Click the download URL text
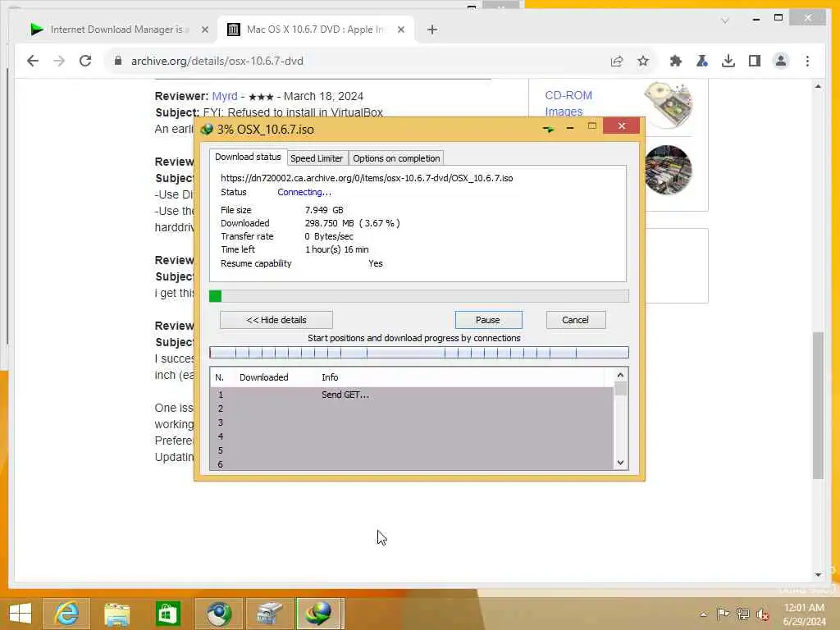Viewport: 840px width, 630px height. point(367,178)
